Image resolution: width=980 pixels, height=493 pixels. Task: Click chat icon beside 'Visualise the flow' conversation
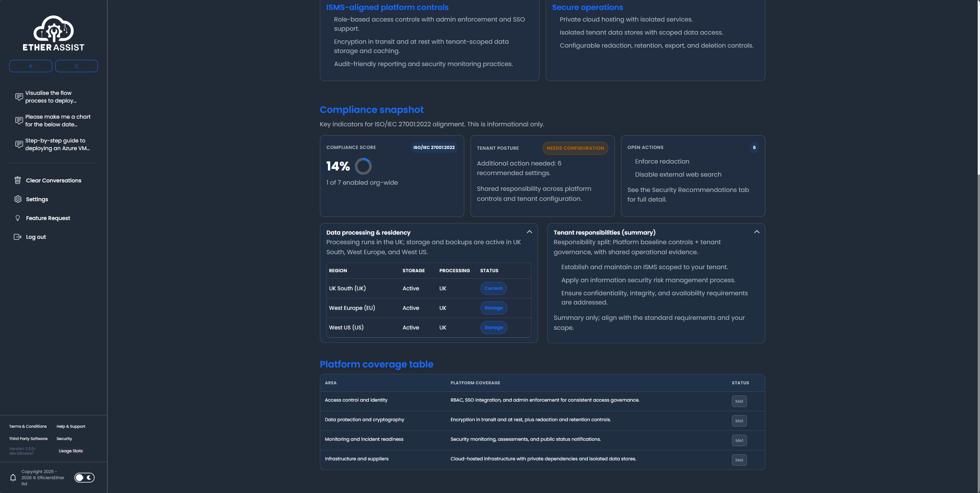[x=19, y=97]
